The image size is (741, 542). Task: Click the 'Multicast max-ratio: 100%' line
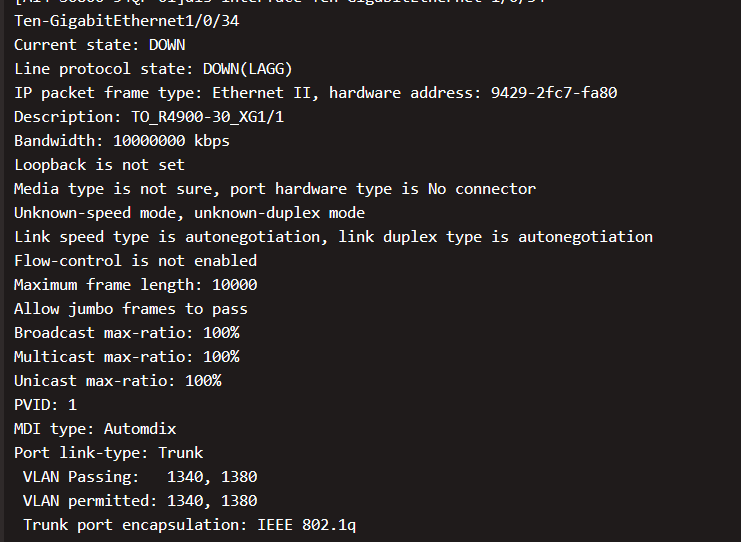pos(126,357)
